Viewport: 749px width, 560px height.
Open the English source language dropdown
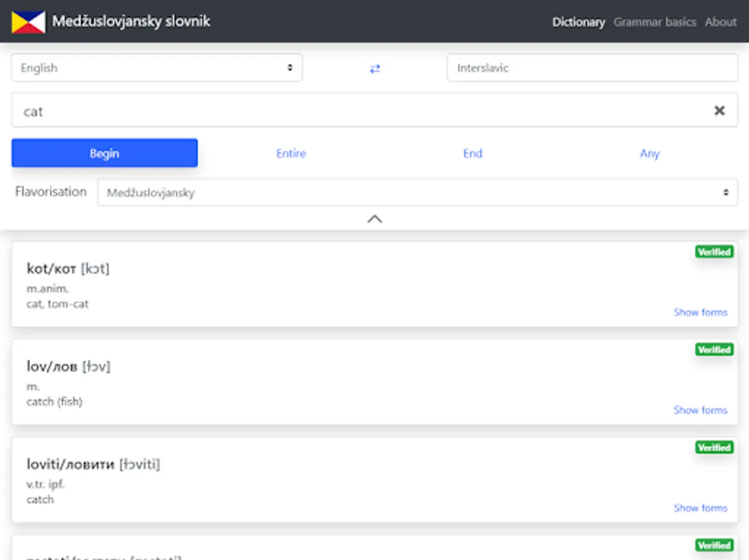157,68
